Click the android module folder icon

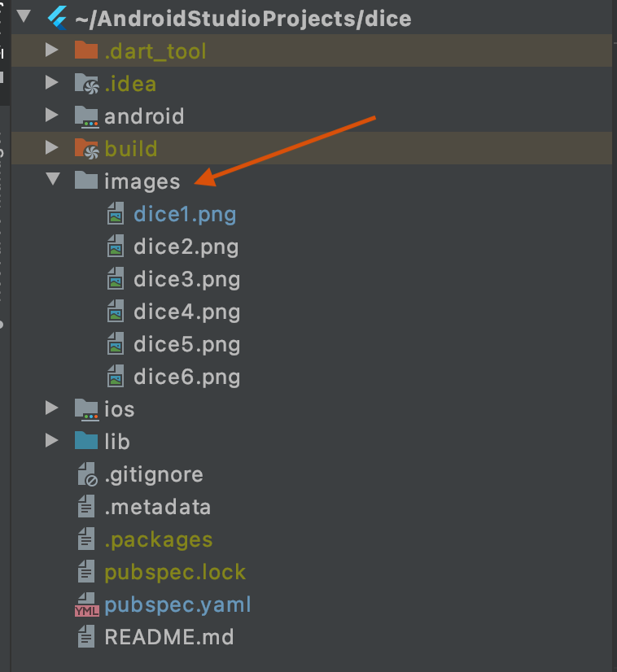[85, 116]
